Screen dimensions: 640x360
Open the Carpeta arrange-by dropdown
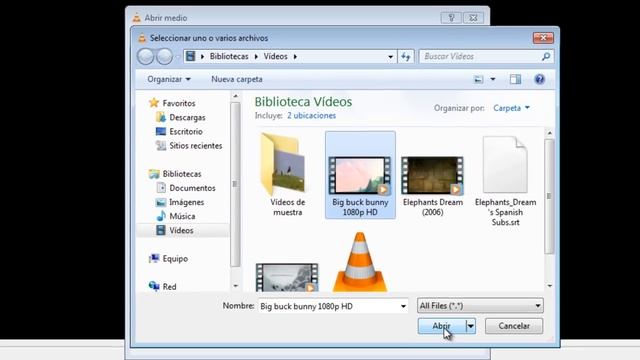(511, 108)
